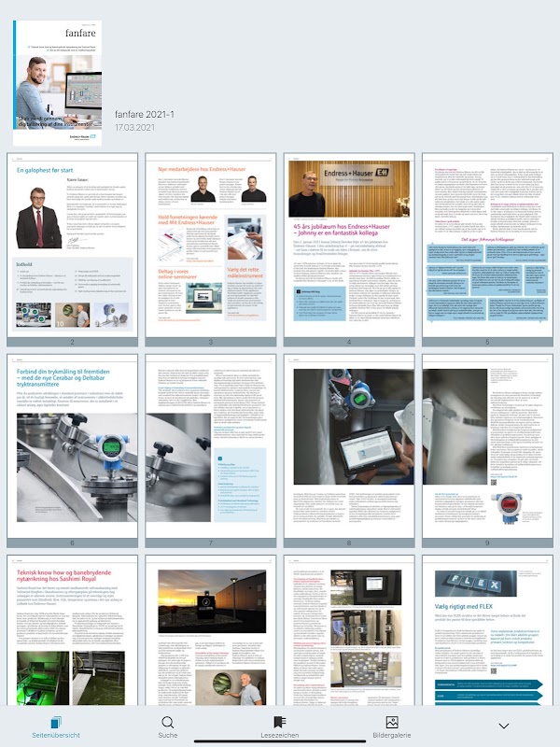Open the Lesezeichen bookmarks icon

click(x=279, y=723)
